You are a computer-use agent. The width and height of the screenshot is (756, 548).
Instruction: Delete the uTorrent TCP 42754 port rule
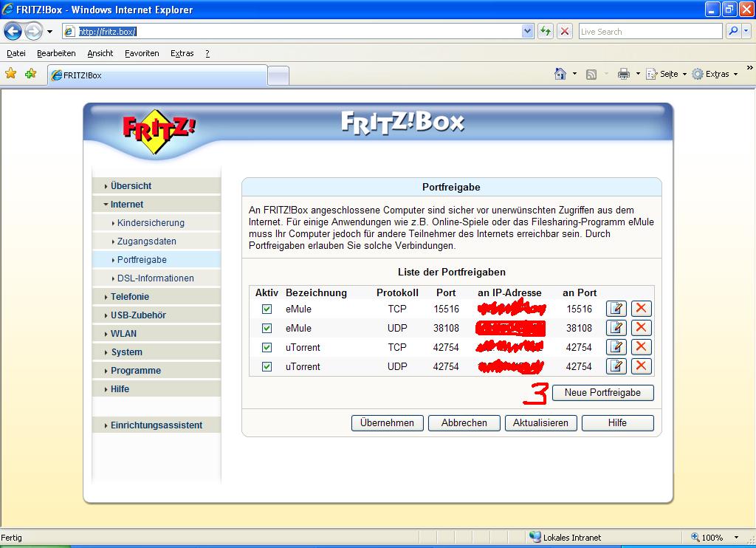pyautogui.click(x=641, y=347)
